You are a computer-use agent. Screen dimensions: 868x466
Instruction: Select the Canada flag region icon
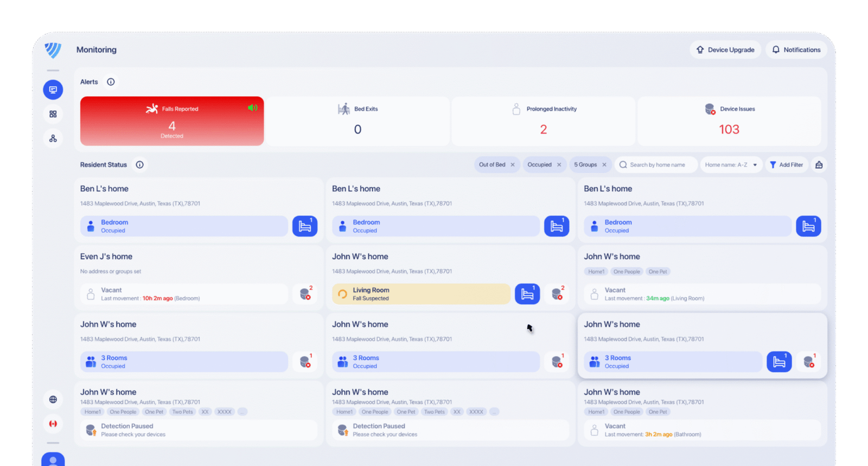point(53,424)
